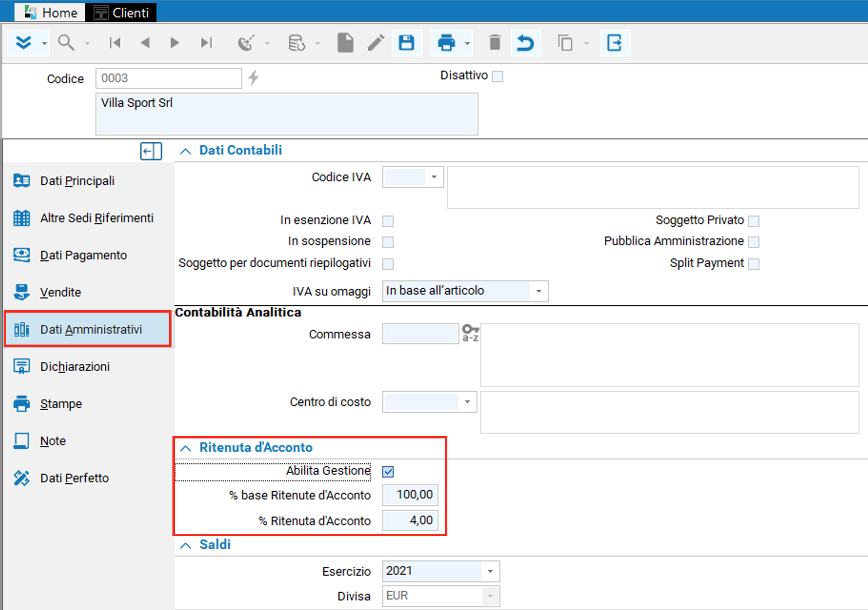Open the Vendite section
Image resolution: width=868 pixels, height=610 pixels.
88,292
